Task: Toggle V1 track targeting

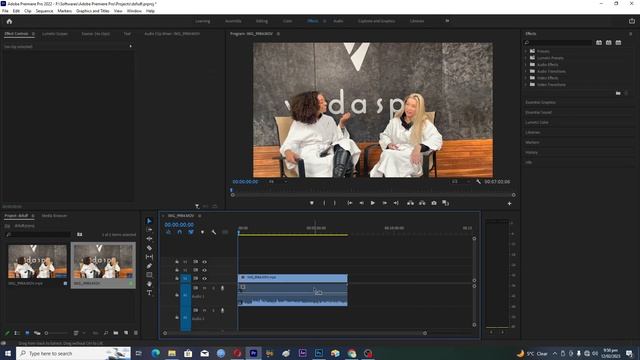Action: coord(185,278)
